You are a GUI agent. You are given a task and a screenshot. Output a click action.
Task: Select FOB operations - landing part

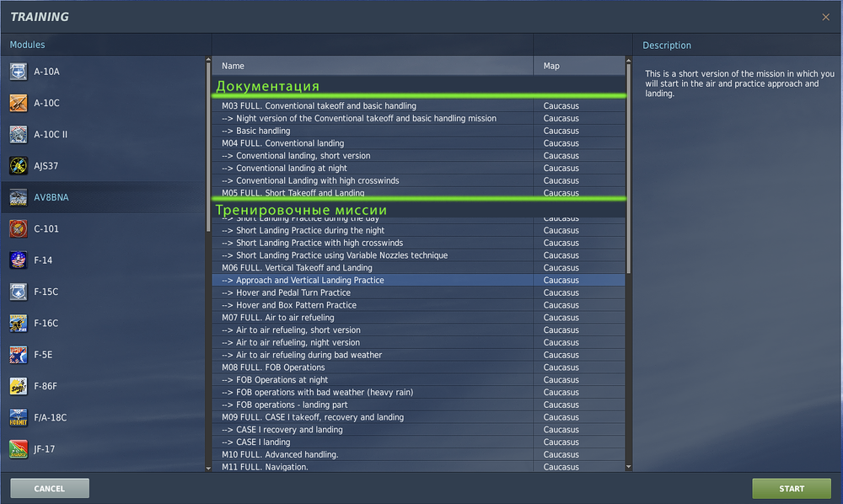(418, 405)
